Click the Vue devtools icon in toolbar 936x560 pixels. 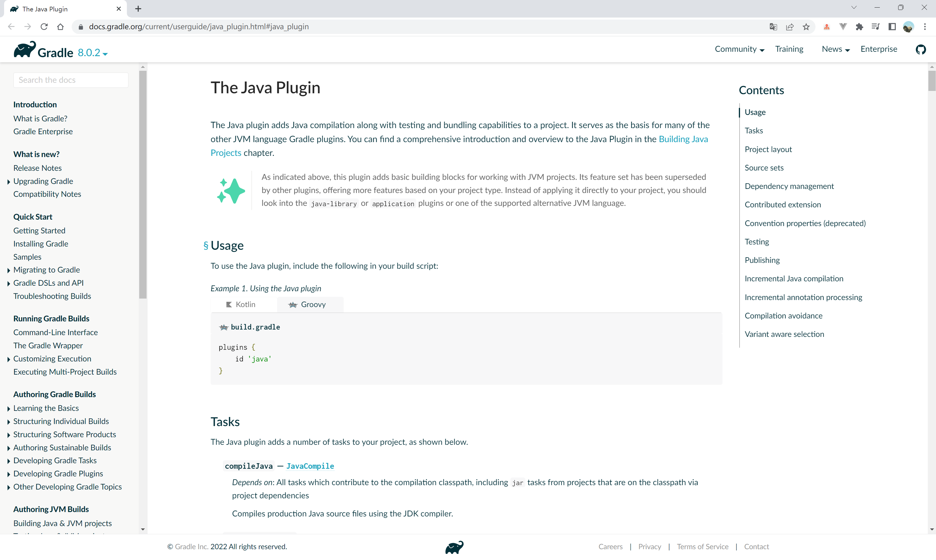click(x=843, y=26)
